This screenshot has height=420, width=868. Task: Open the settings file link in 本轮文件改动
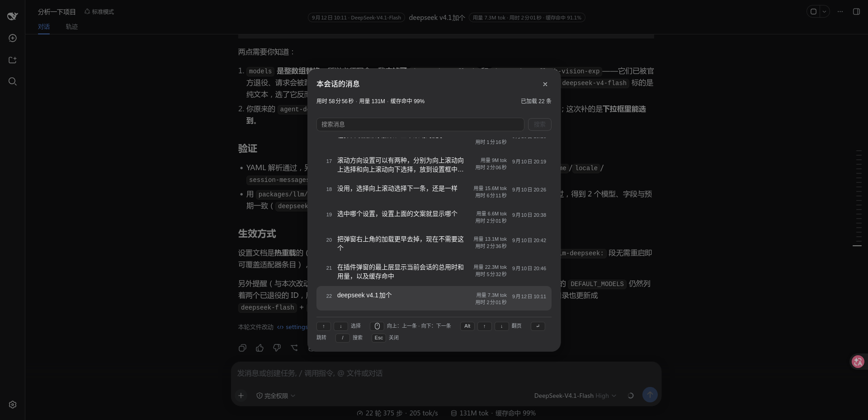(292, 327)
